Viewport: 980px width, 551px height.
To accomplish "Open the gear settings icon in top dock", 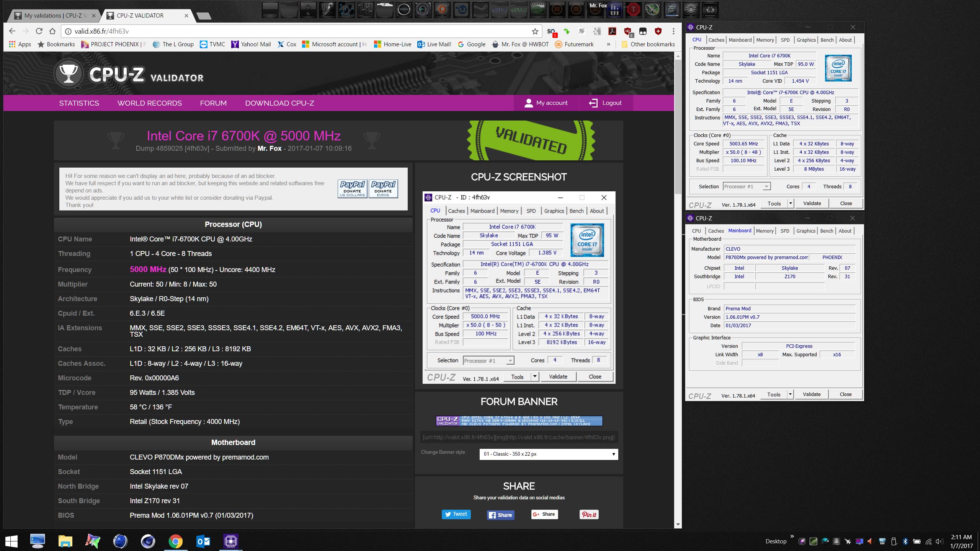I will point(691,10).
